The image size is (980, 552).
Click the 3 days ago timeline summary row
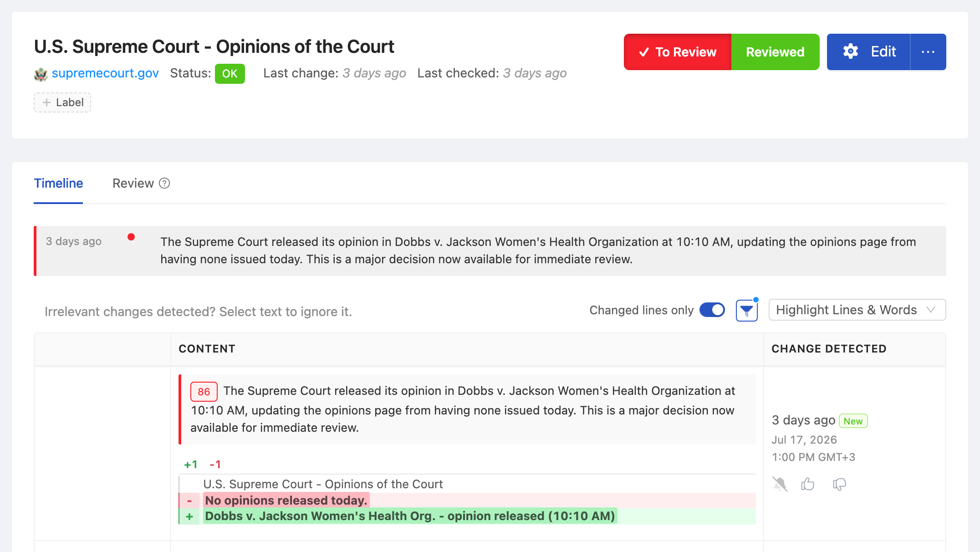tap(490, 251)
